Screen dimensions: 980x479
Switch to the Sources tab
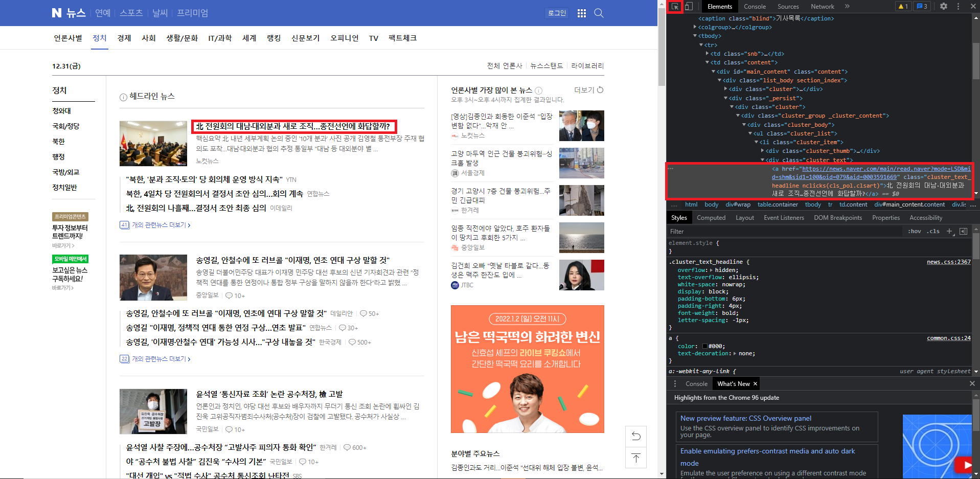788,7
